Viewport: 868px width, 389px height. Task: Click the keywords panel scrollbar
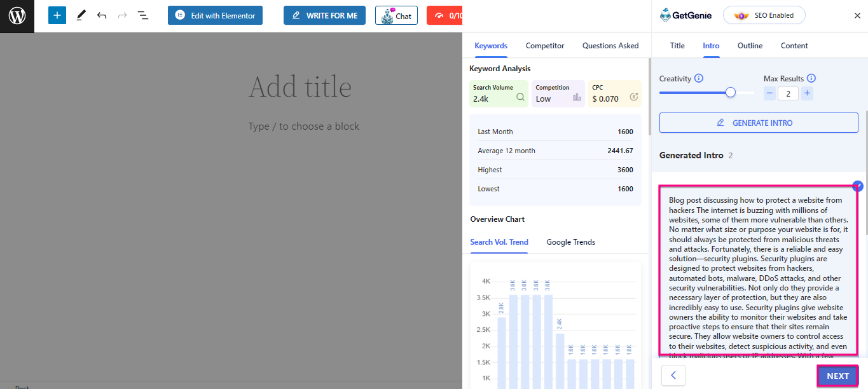pos(649,97)
